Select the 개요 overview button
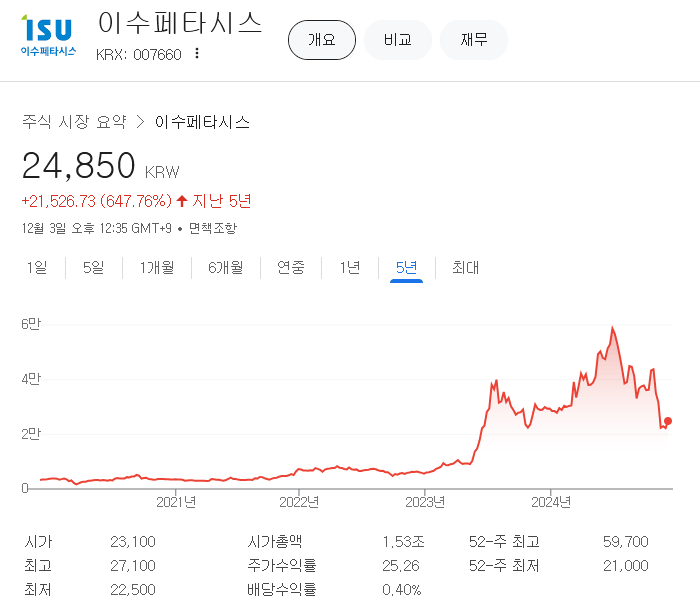This screenshot has width=700, height=609. 322,40
